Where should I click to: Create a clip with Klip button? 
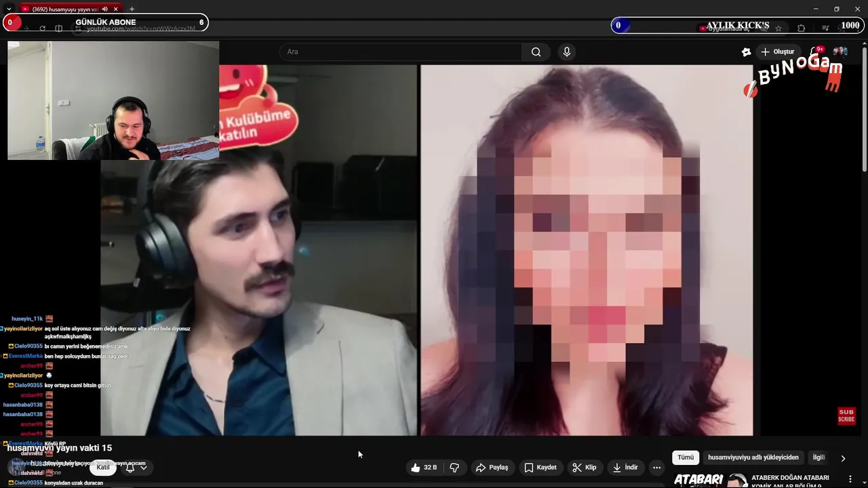click(x=584, y=468)
